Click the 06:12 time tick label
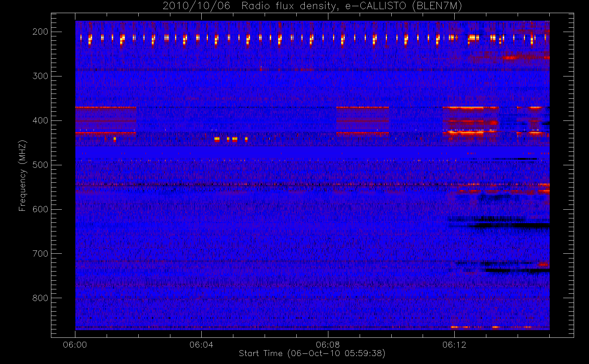 (x=454, y=345)
